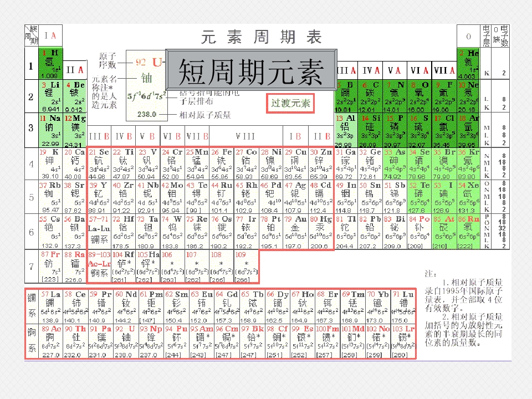Click the 短周期元素 gray title box

pyautogui.click(x=251, y=70)
